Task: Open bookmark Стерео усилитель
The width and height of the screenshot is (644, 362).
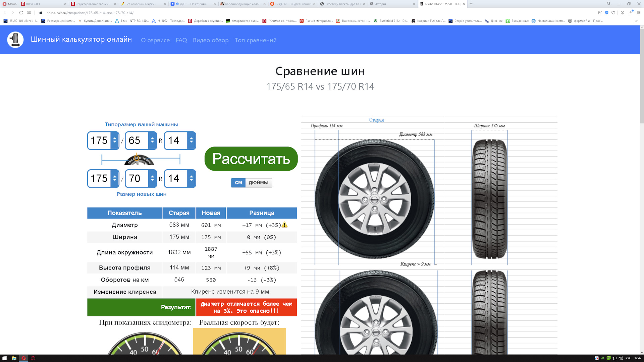Action: pos(465,21)
